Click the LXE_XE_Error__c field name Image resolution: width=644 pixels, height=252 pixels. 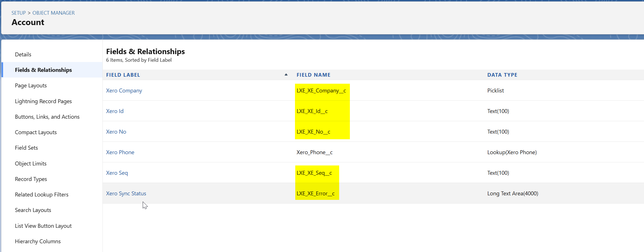pos(316,193)
